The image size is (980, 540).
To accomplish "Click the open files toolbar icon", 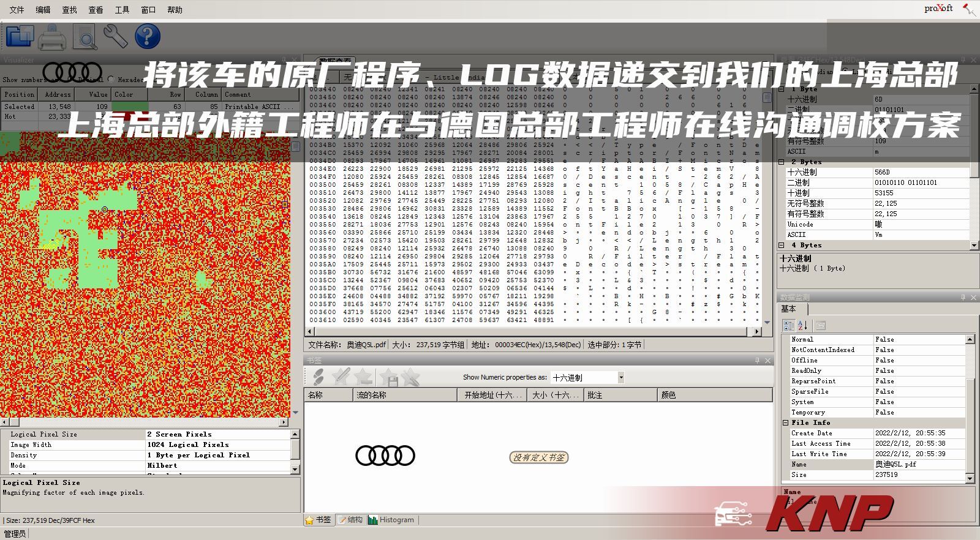I will (20, 37).
